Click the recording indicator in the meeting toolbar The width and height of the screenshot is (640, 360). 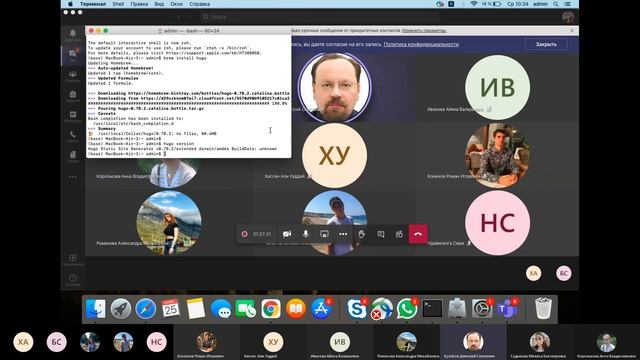[x=244, y=234]
